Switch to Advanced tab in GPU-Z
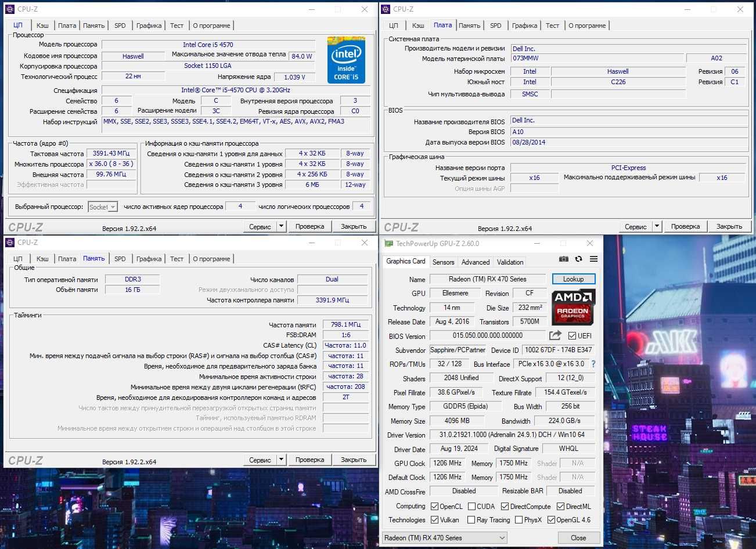The image size is (756, 549). (x=476, y=262)
